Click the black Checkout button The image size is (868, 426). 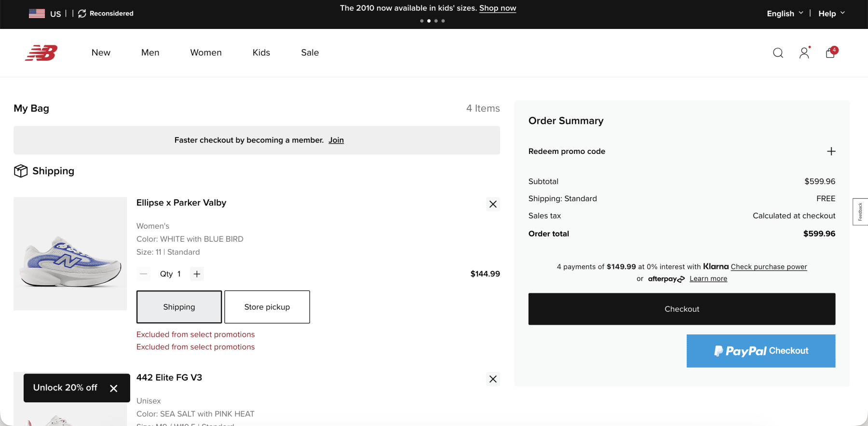(682, 309)
